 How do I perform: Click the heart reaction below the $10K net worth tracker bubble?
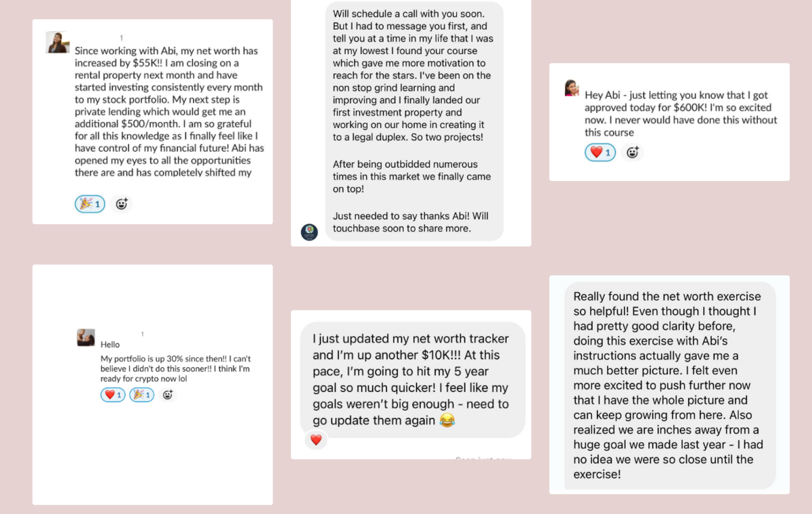click(x=316, y=440)
